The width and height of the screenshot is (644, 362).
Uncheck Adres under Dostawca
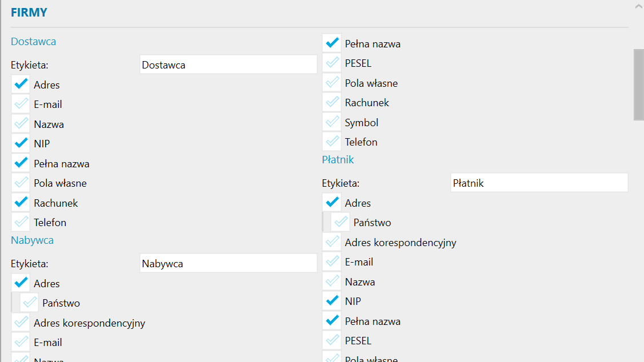pyautogui.click(x=21, y=85)
